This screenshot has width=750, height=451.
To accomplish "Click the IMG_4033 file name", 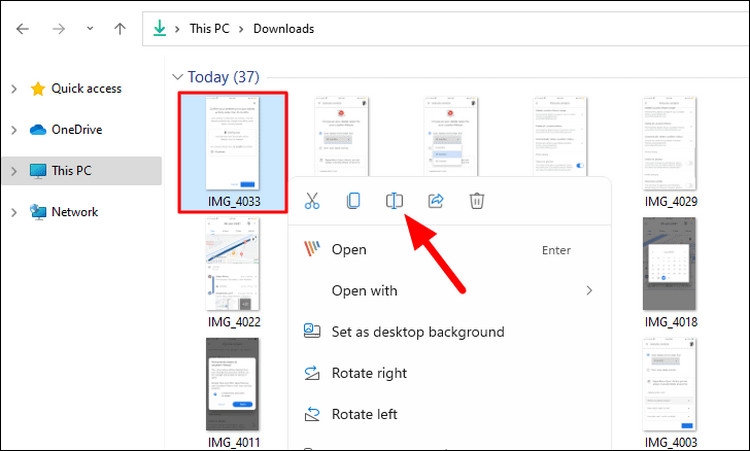I will point(234,201).
